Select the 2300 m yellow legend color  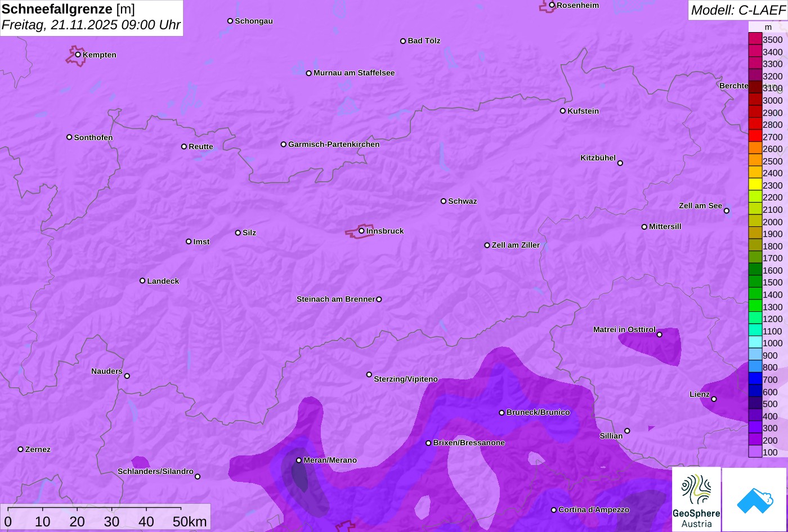click(755, 185)
